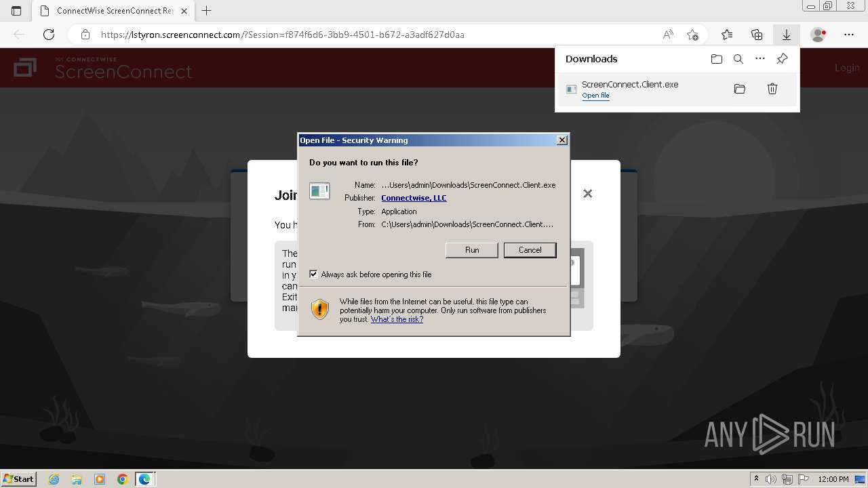Uncheck Always ask before opening this file
Viewport: 868px width, 488px height.
313,274
